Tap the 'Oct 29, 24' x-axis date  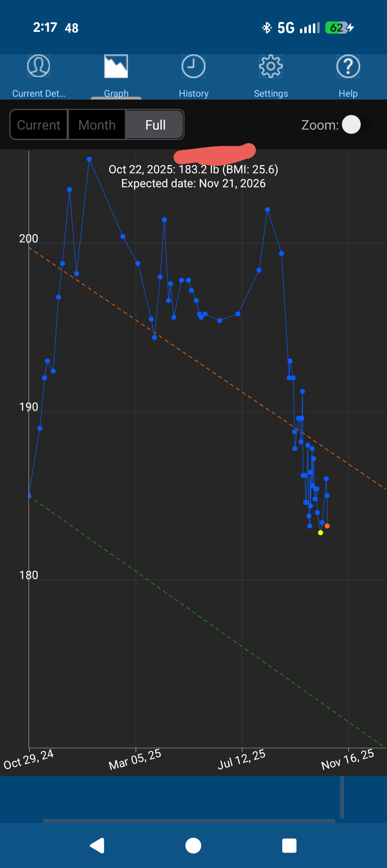tap(29, 759)
